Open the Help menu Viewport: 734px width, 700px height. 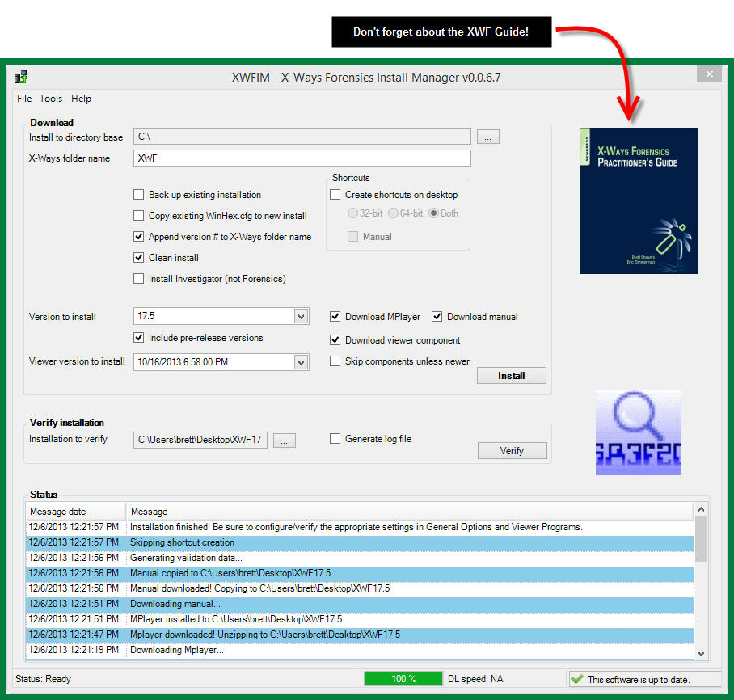(x=81, y=99)
